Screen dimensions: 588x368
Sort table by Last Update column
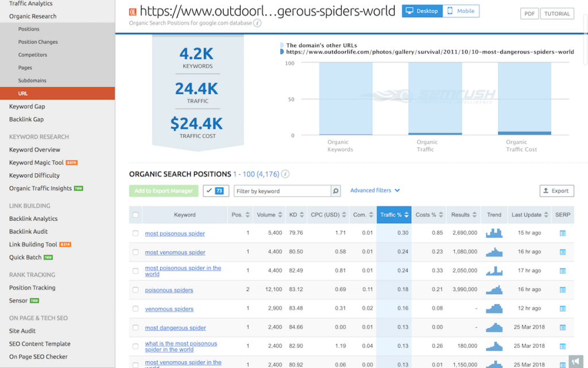(x=529, y=215)
